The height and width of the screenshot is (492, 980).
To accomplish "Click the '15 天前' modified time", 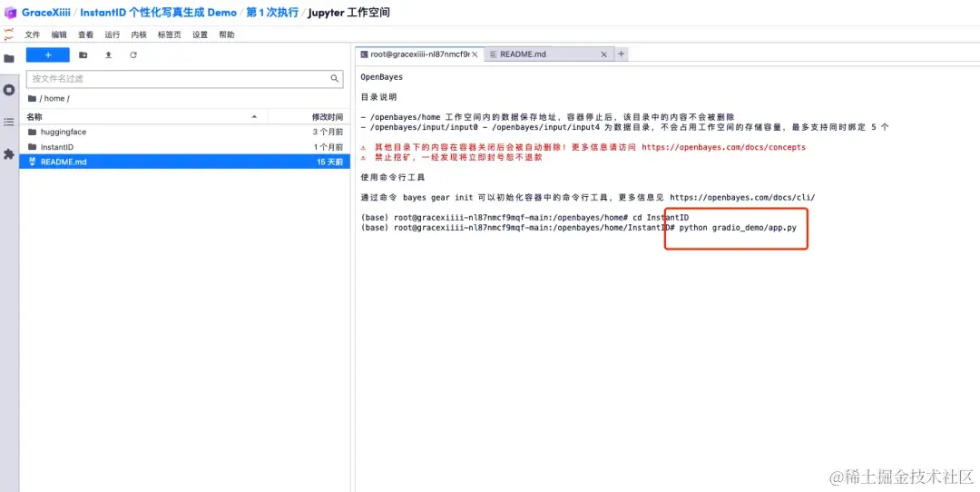I will click(x=330, y=162).
